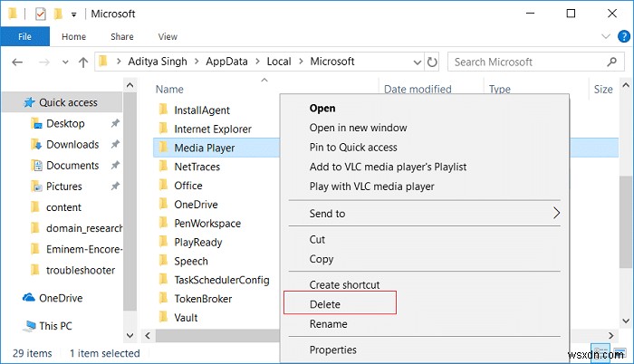
Task: Jump to AppData in the breadcrumb path
Action: [x=233, y=62]
